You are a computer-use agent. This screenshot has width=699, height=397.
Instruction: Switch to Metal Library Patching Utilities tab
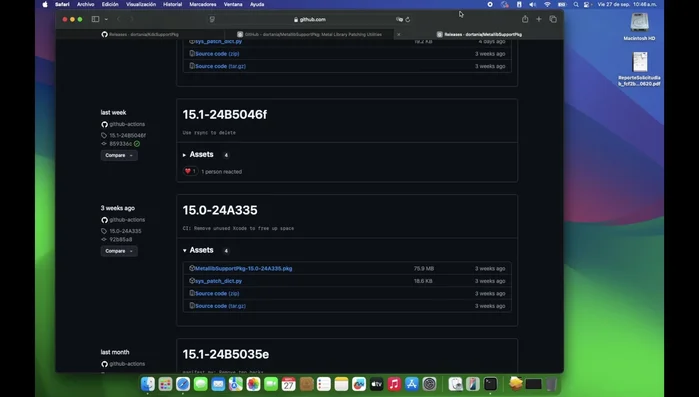[x=309, y=34]
